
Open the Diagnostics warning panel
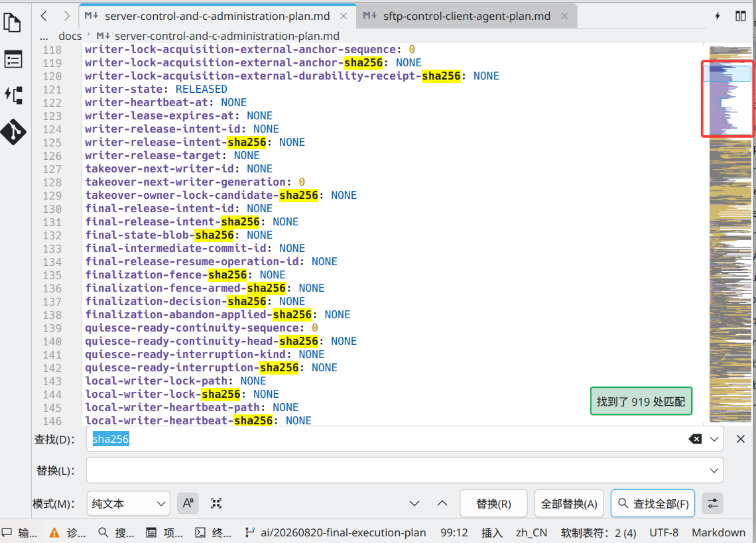[68, 532]
